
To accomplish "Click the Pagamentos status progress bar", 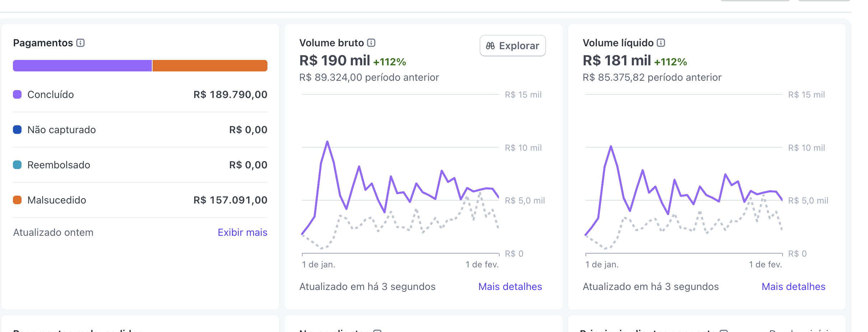I will coord(140,65).
